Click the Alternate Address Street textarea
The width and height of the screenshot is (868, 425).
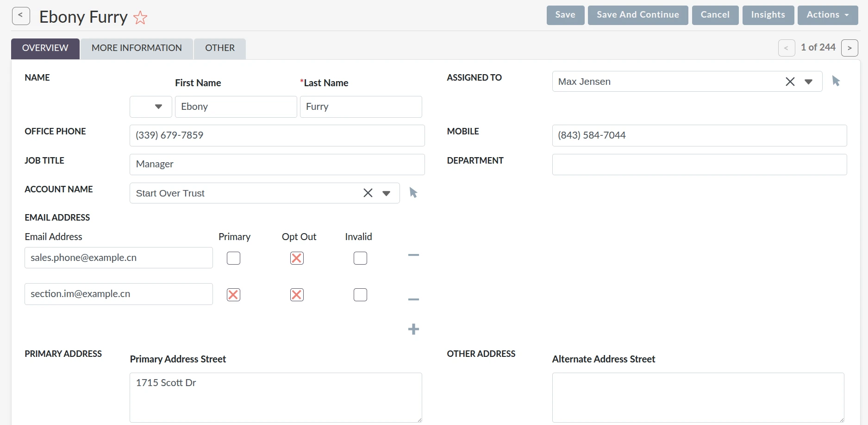(698, 398)
